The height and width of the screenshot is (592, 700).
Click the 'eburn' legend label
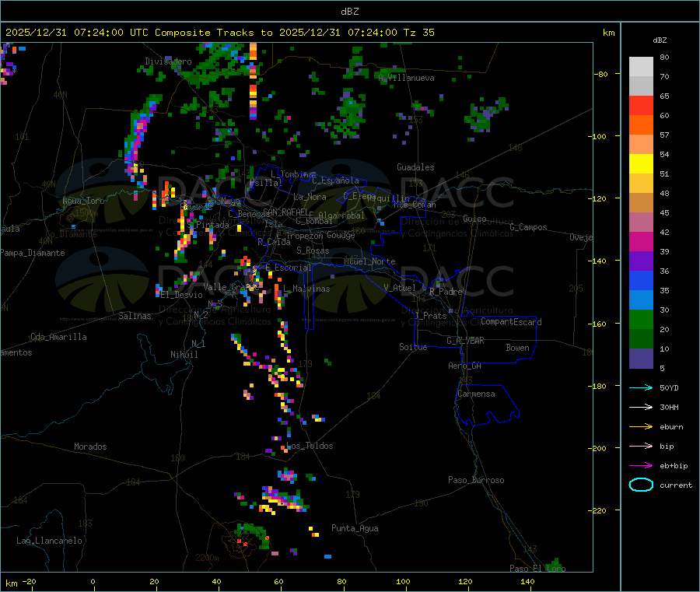[x=671, y=427]
